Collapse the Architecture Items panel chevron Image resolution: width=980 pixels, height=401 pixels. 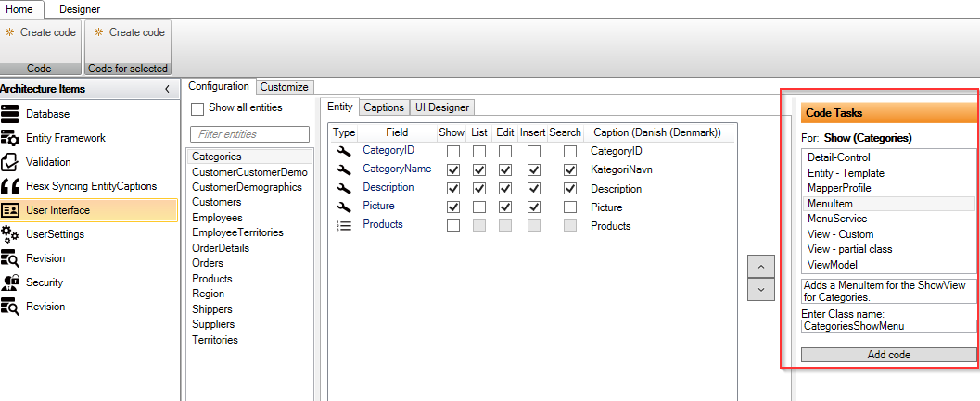click(x=167, y=89)
